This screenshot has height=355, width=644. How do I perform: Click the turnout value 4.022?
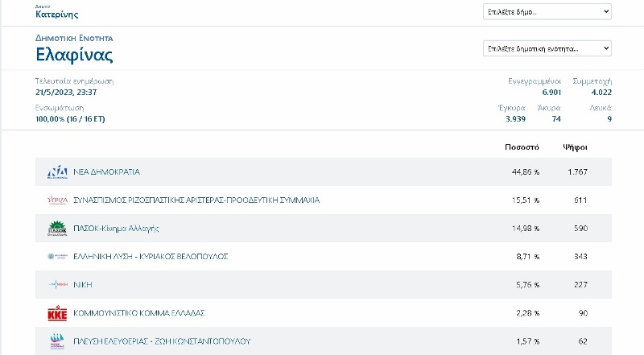coord(601,92)
